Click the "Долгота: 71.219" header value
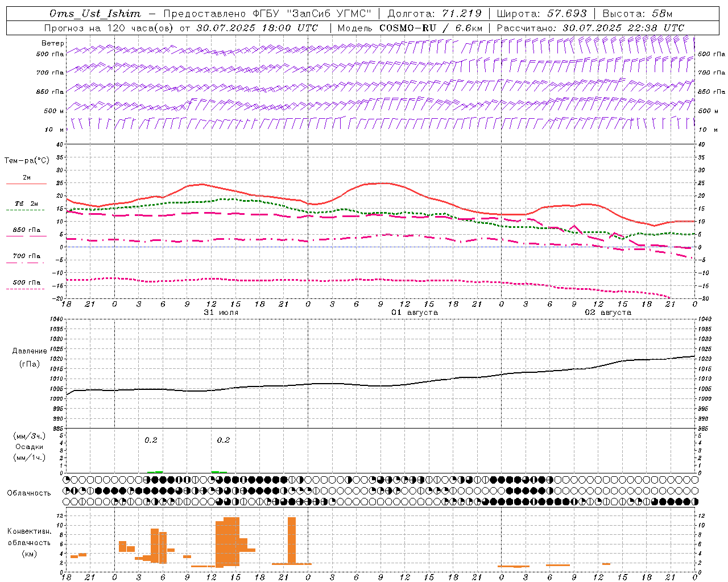The image size is (728, 582). [x=434, y=14]
